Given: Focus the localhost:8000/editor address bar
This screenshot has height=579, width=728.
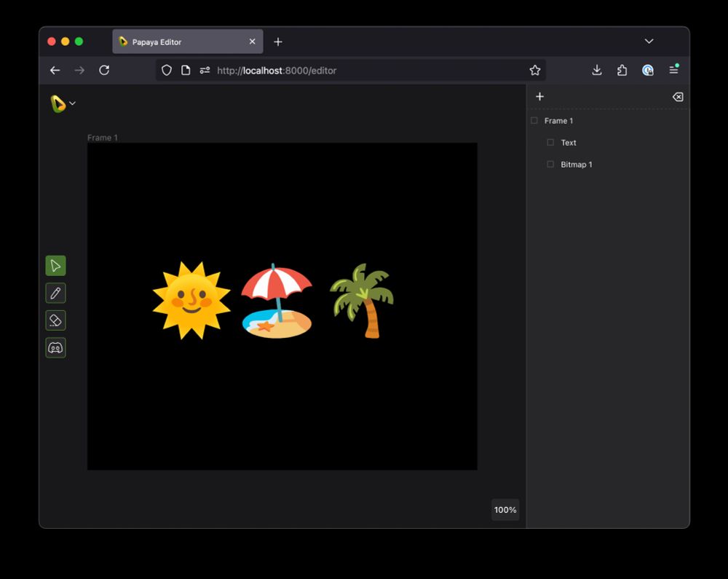Looking at the screenshot, I should tap(351, 70).
